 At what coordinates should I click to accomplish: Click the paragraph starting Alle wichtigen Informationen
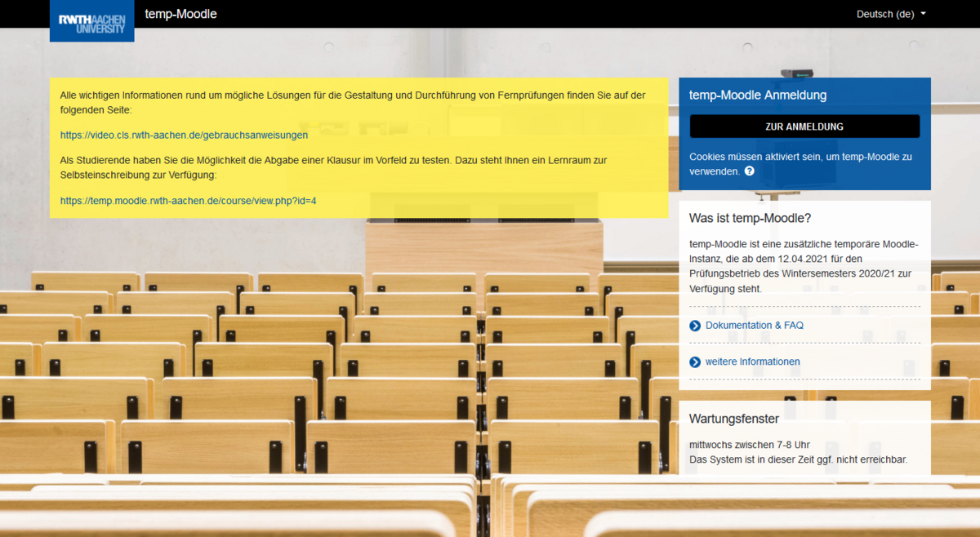click(353, 102)
